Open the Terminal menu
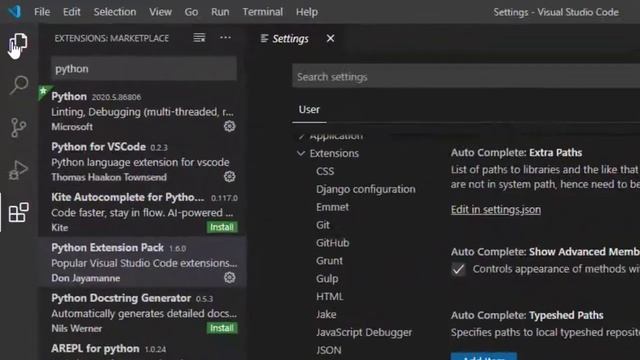The height and width of the screenshot is (360, 640). [262, 12]
